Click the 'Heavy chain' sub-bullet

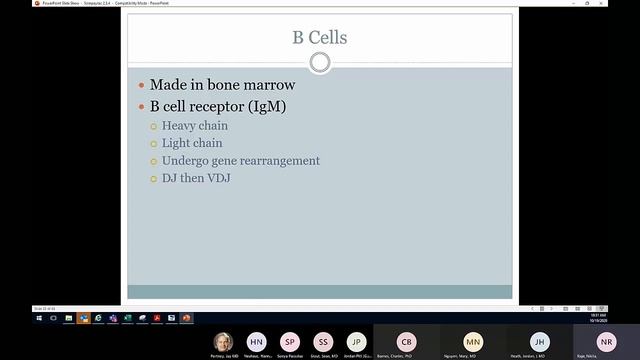(x=195, y=126)
